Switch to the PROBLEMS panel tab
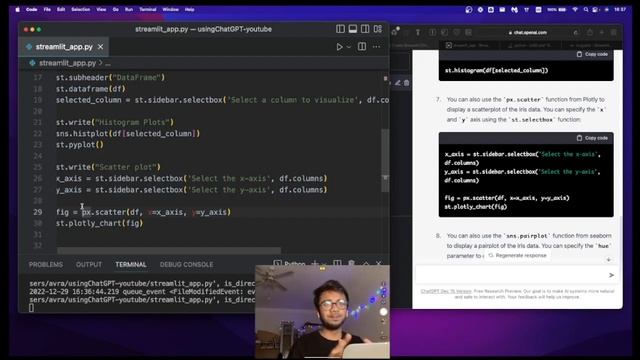Screen dimensions: 640x360 46,264
